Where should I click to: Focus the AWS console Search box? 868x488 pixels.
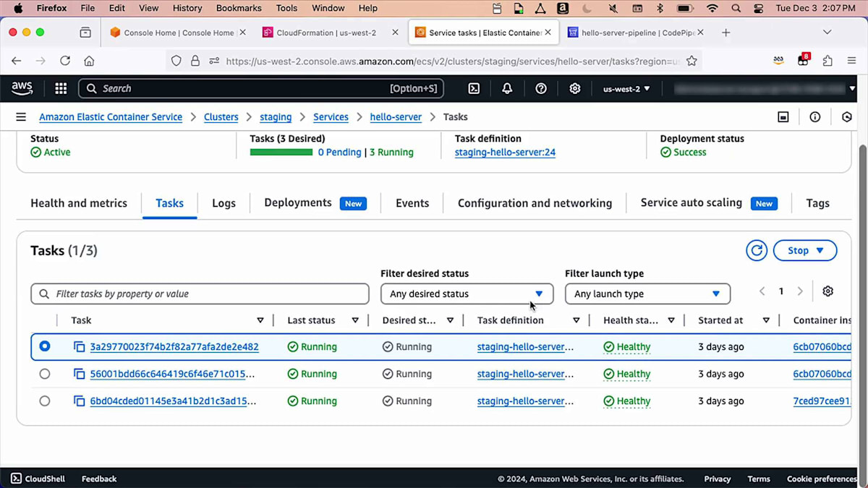click(x=260, y=89)
